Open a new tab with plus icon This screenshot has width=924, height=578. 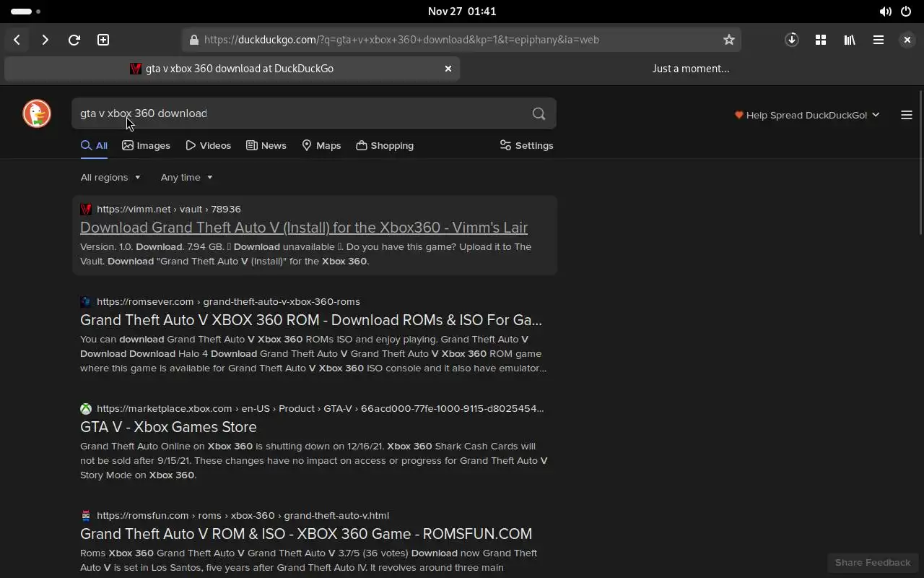pyautogui.click(x=103, y=40)
